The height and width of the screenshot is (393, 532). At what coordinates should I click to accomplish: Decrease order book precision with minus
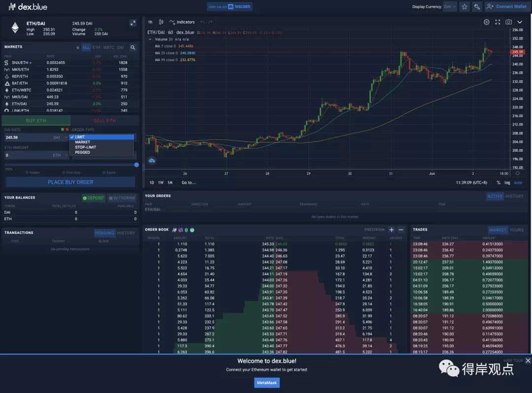tap(400, 230)
